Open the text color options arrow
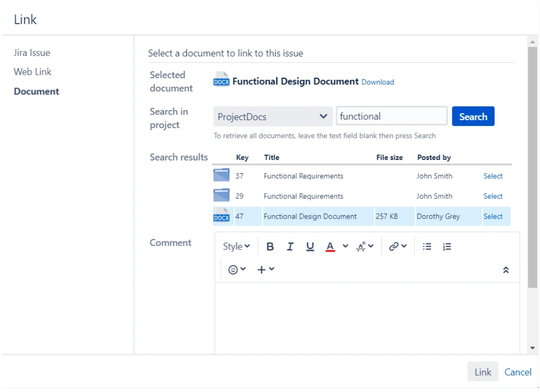Image resolution: width=540 pixels, height=392 pixels. coord(346,247)
